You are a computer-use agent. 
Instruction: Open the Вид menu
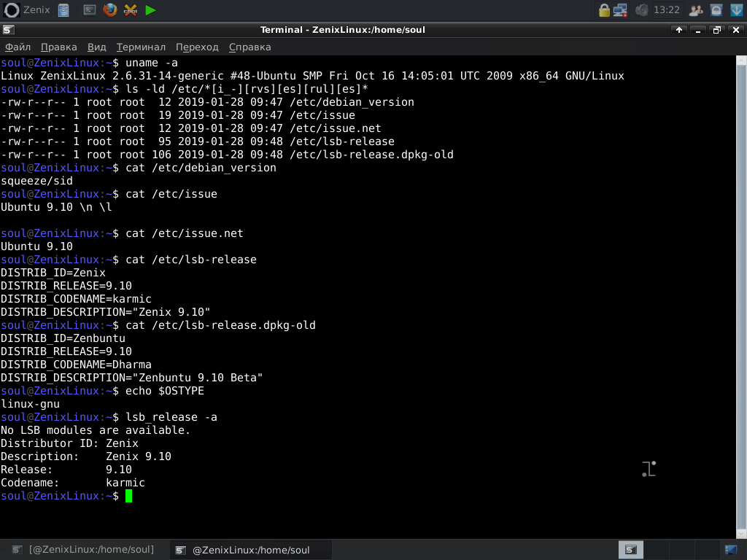97,47
